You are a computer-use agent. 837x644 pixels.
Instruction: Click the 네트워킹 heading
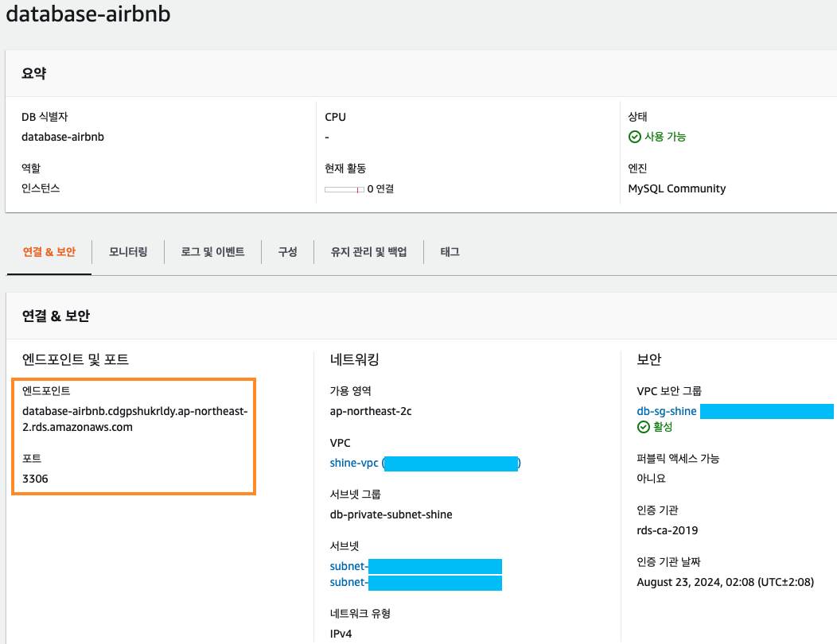[x=354, y=359]
